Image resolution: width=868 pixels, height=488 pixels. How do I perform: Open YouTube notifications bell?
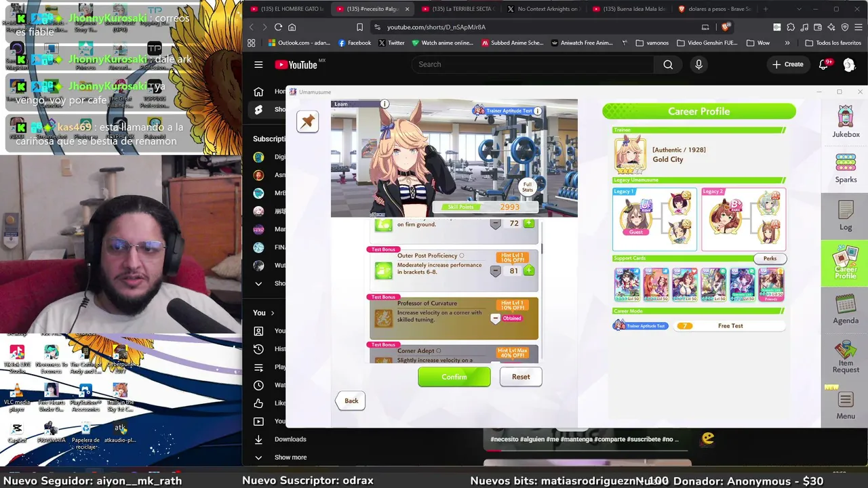(823, 64)
